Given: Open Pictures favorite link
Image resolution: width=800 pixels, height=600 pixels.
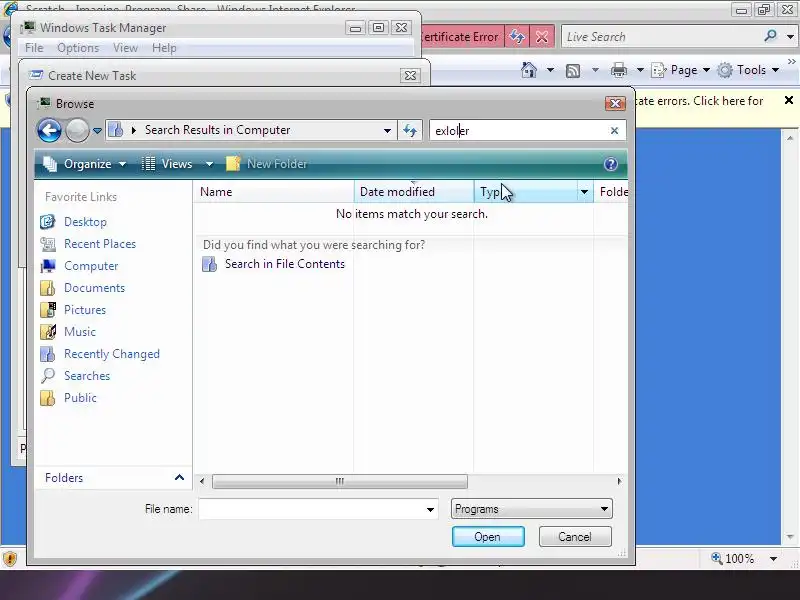Looking at the screenshot, I should [85, 310].
